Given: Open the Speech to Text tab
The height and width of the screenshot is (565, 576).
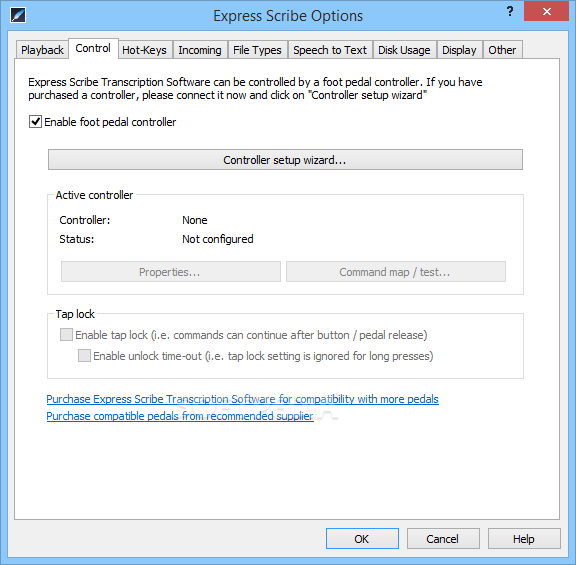Looking at the screenshot, I should click(x=330, y=50).
